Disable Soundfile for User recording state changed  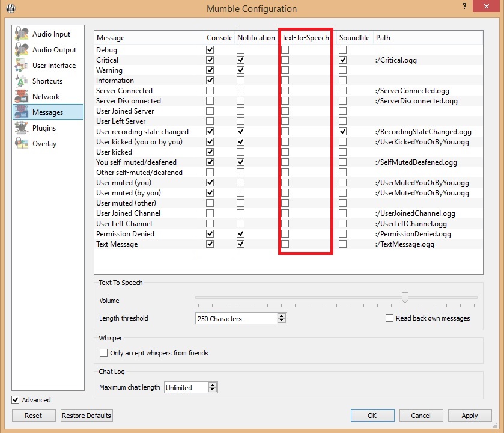(342, 131)
